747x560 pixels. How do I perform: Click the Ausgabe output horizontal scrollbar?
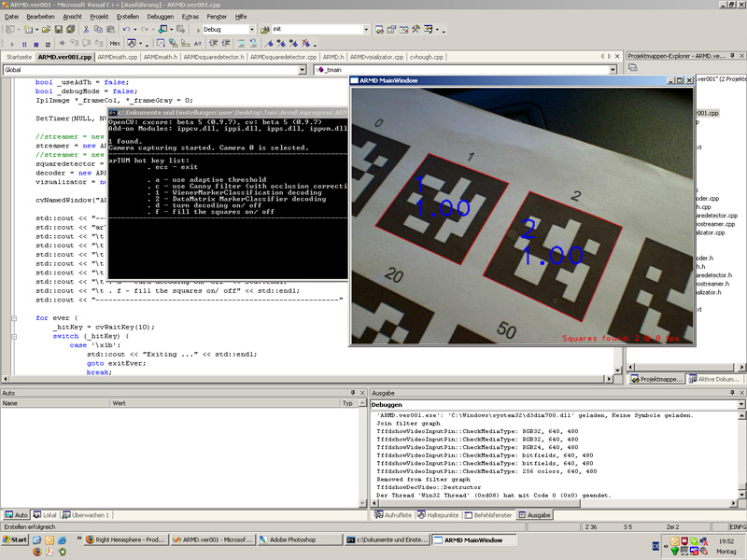(556, 503)
